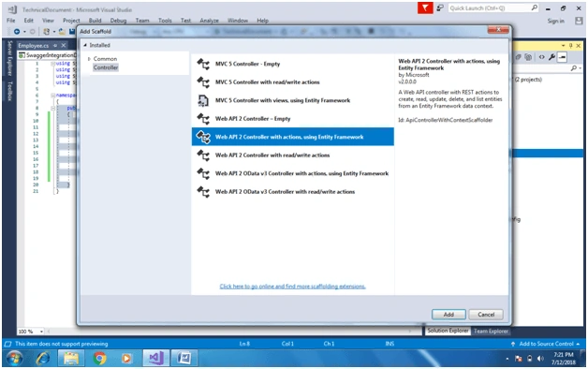Click the Show All Files icon in Solution Explorer
Viewport: 588px width, 369px height.
528,57
